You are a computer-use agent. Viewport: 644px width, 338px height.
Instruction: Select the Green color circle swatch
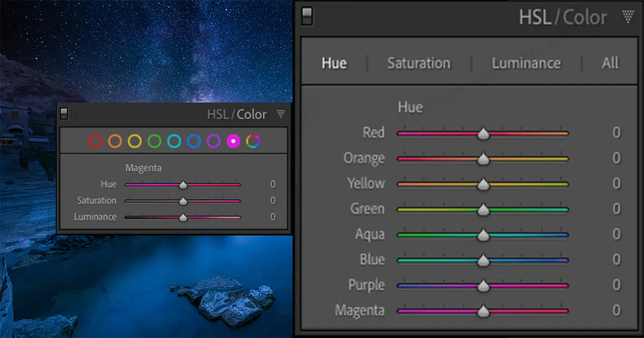pyautogui.click(x=156, y=141)
